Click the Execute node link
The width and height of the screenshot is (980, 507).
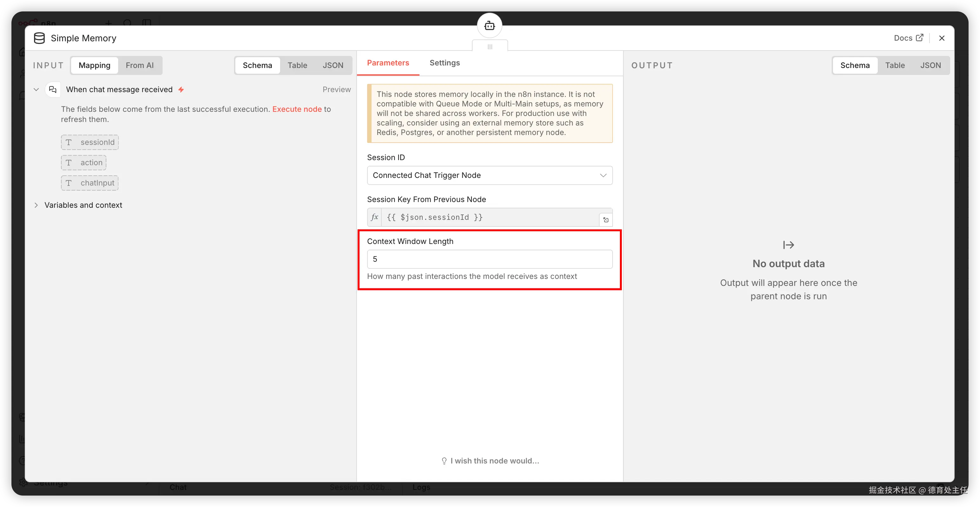click(x=297, y=109)
